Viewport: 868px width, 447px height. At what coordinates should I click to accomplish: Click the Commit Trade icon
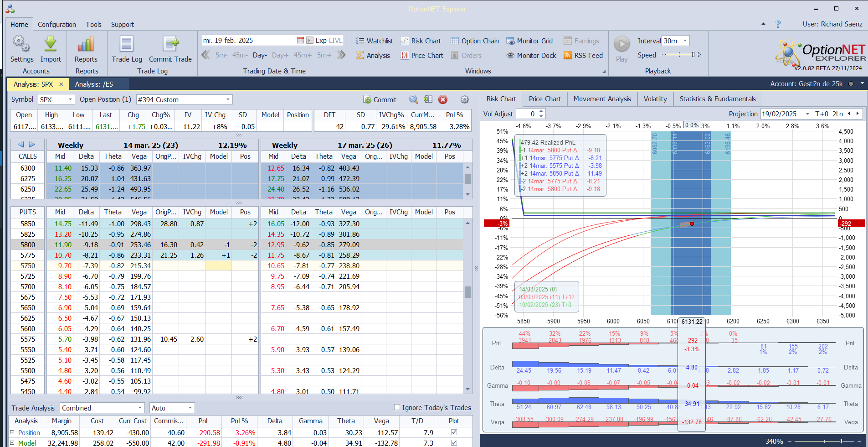tap(170, 44)
